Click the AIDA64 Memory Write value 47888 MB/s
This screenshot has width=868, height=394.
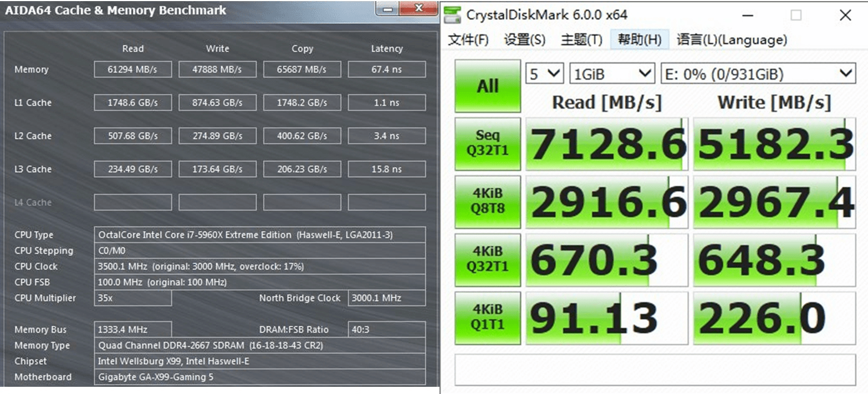217,69
